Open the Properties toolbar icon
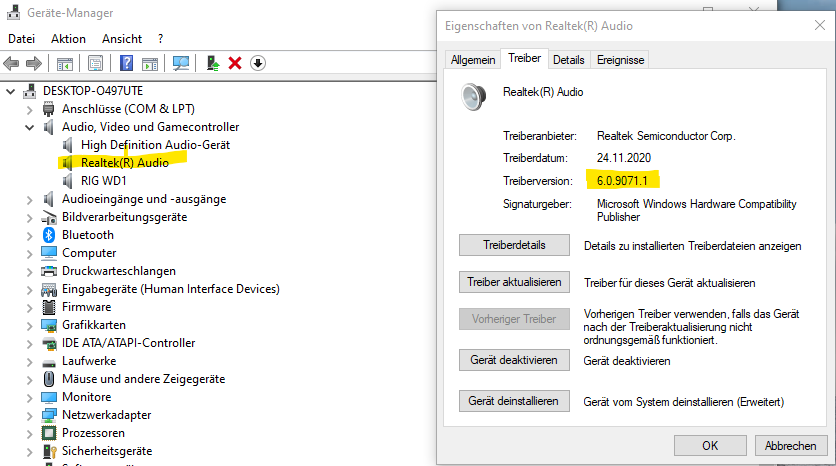 pos(95,63)
